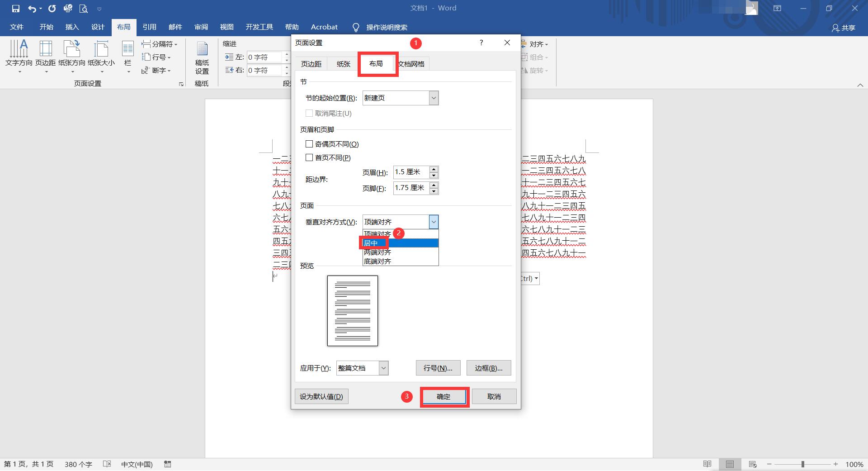Decrease 页脚 footer distance with down arrow
This screenshot has height=471, width=868.
click(434, 191)
